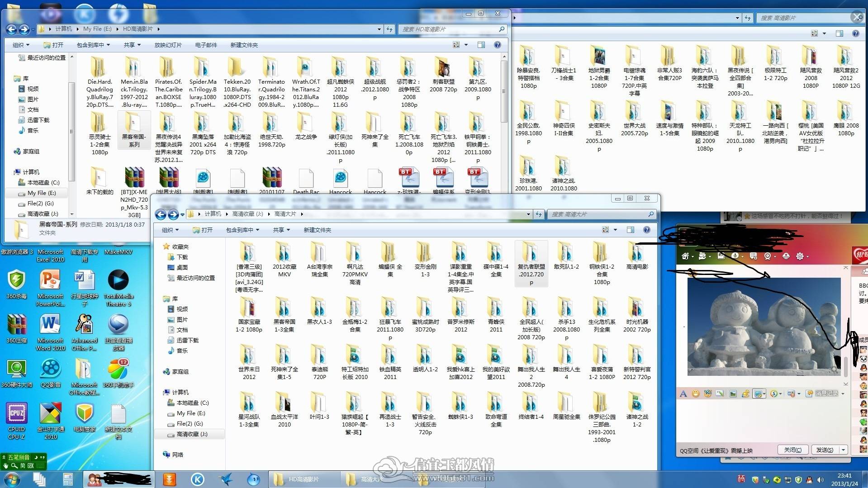Click the 发送(S) button in QQ chat
The width and height of the screenshot is (868, 488).
[825, 450]
